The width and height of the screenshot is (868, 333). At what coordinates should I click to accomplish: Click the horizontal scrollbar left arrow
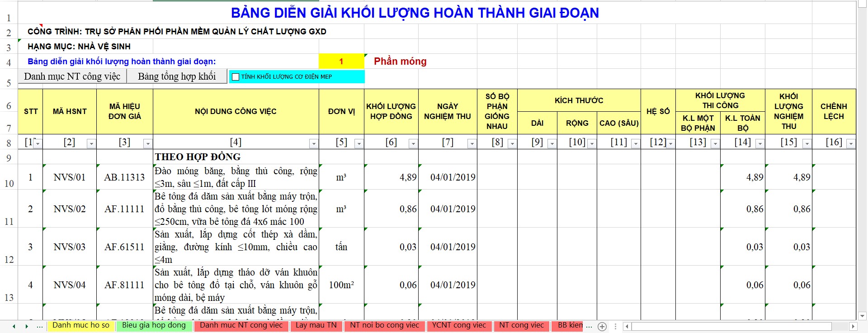pos(627,326)
